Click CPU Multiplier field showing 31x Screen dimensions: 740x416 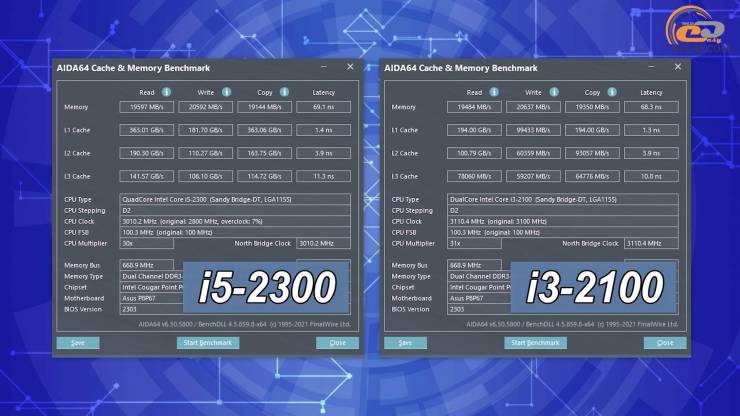[474, 244]
